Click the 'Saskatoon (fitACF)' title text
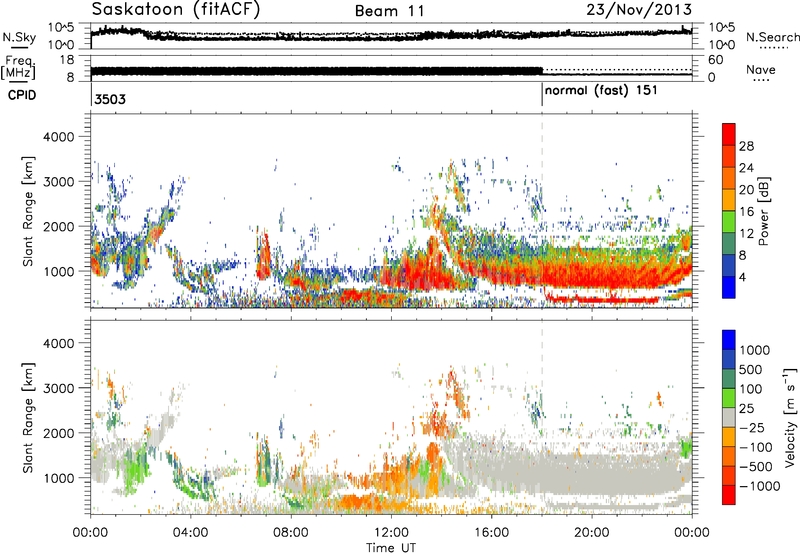The height and width of the screenshot is (554, 800). (176, 9)
